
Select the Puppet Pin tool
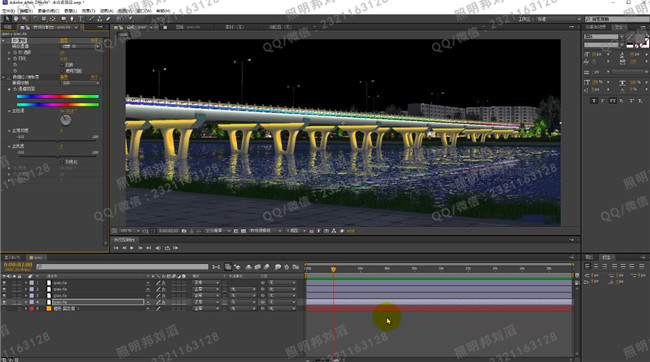pos(130,19)
